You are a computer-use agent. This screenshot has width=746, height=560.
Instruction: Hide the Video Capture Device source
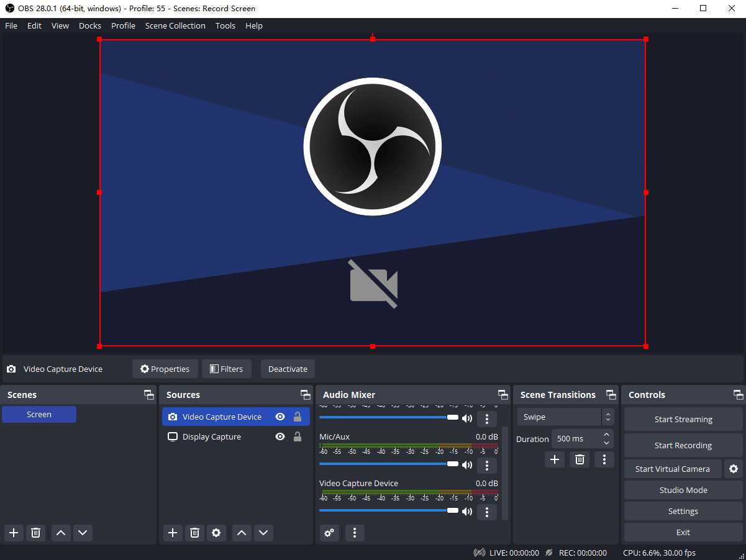[x=280, y=417]
